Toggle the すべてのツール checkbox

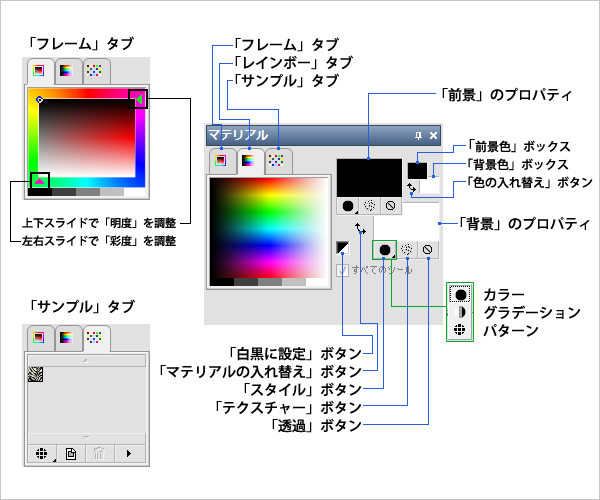click(x=342, y=270)
